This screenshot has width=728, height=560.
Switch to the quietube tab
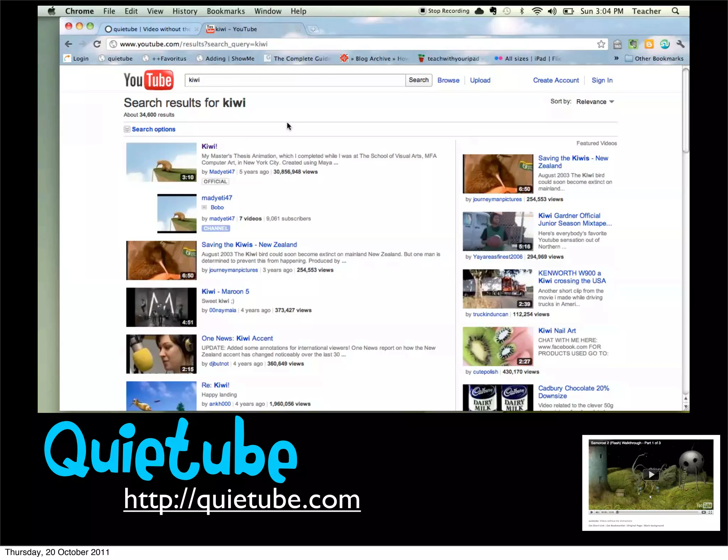pyautogui.click(x=151, y=29)
